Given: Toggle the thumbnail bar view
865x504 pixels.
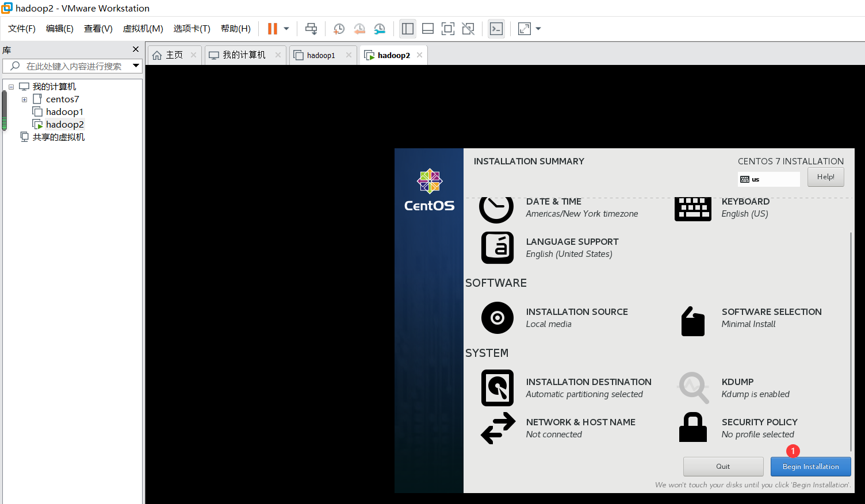Looking at the screenshot, I should tap(428, 29).
